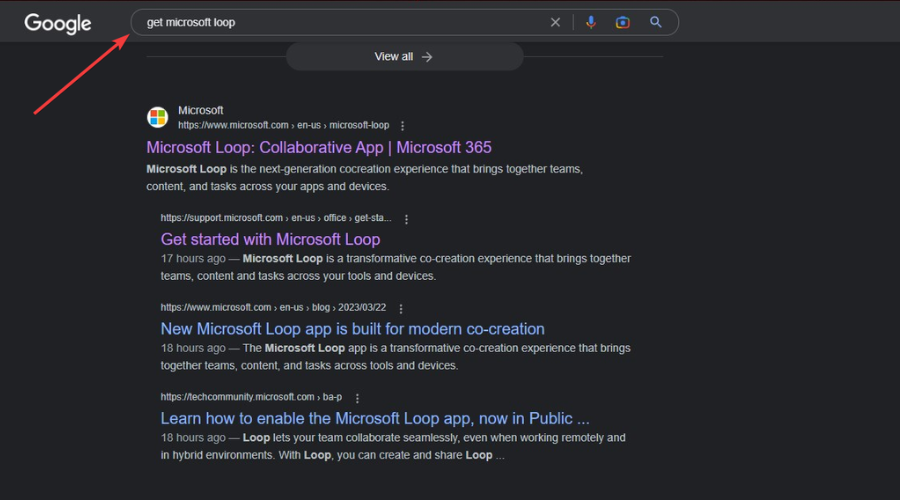Clear the search box text with X
This screenshot has height=500, width=900.
tap(555, 22)
